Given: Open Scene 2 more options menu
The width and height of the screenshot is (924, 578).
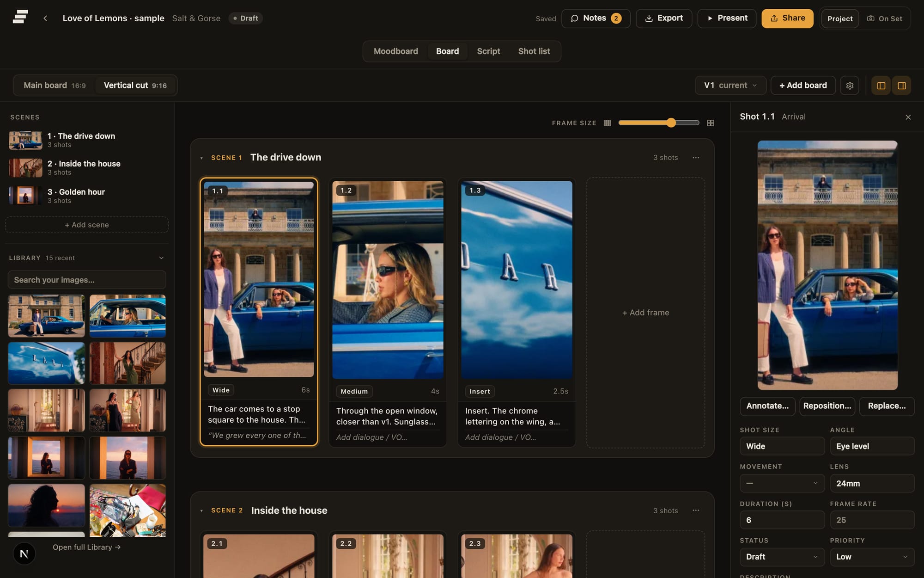Looking at the screenshot, I should point(696,510).
